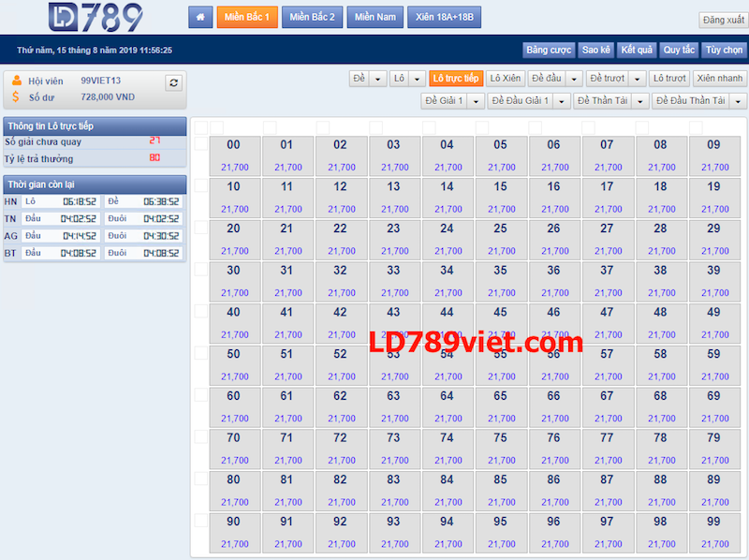The image size is (749, 560).
Task: Choose the Đề đầu bet type
Action: (547, 79)
